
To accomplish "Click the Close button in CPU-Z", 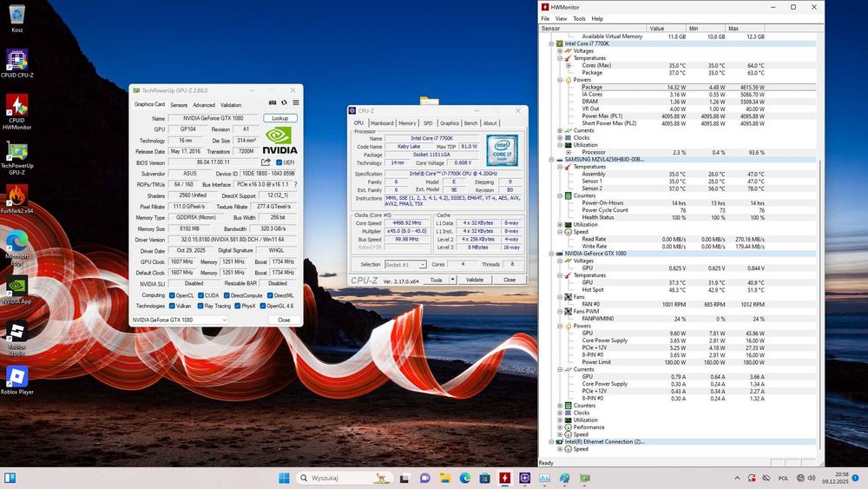I will tap(510, 280).
